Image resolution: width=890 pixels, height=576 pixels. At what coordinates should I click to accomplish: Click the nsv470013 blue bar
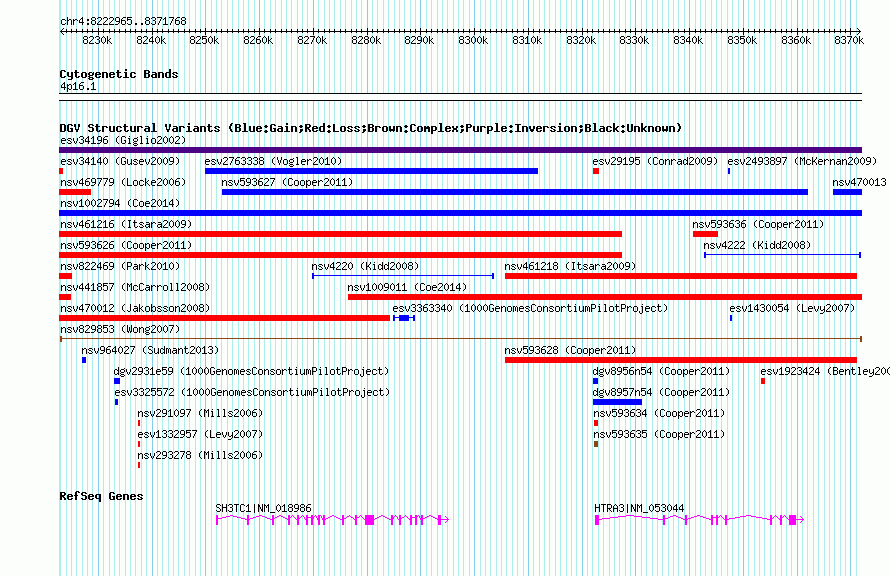coord(847,192)
